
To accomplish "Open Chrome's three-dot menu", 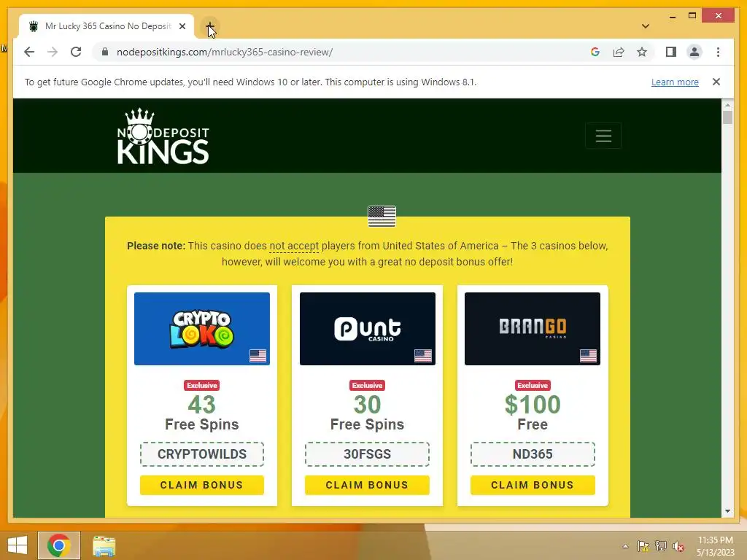I will pyautogui.click(x=718, y=52).
